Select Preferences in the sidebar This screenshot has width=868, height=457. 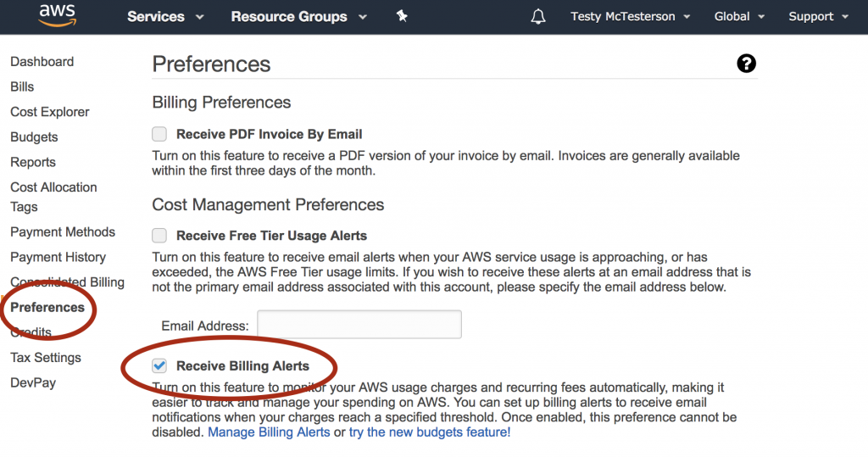click(x=47, y=308)
